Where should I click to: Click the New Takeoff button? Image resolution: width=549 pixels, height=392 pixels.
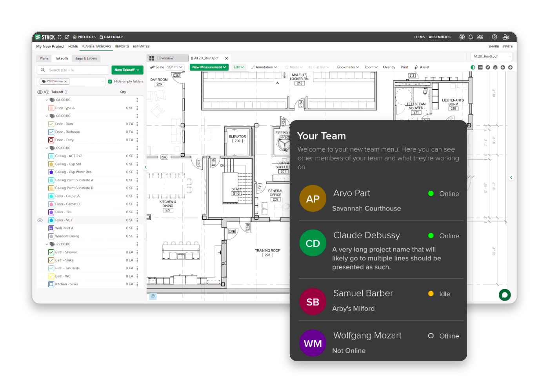coord(127,70)
